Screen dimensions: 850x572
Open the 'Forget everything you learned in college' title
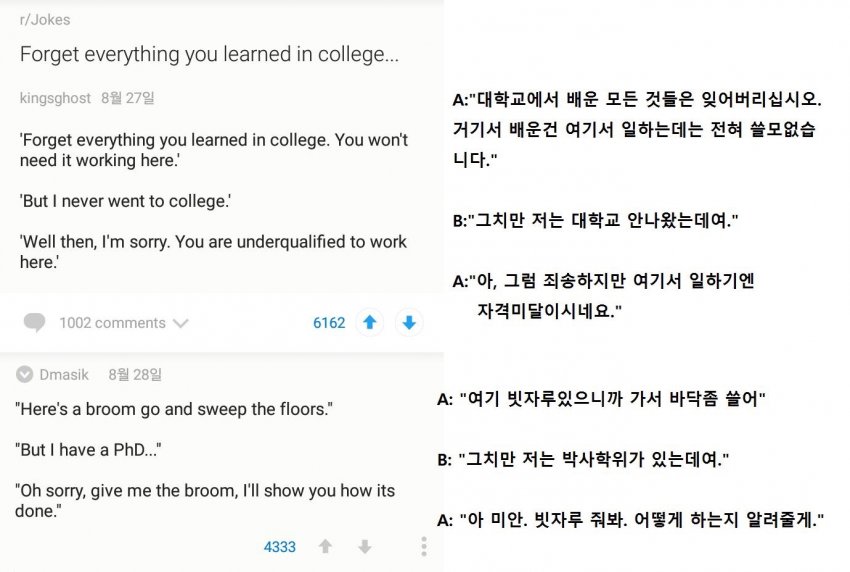pyautogui.click(x=209, y=54)
